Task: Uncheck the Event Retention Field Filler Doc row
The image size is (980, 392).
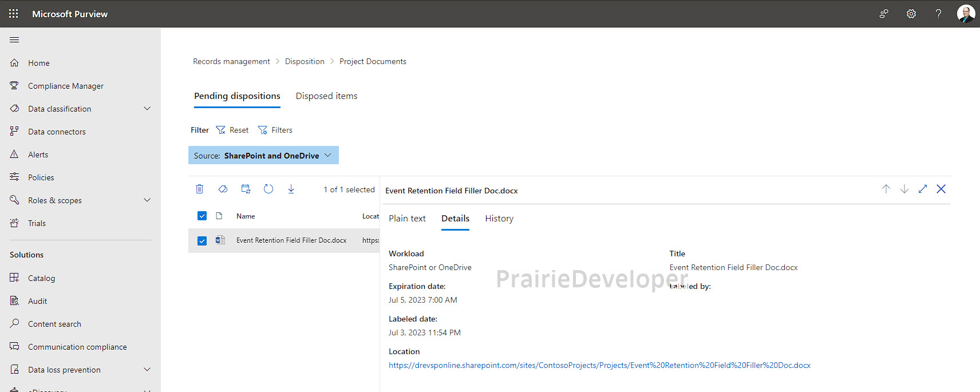Action: coord(202,241)
